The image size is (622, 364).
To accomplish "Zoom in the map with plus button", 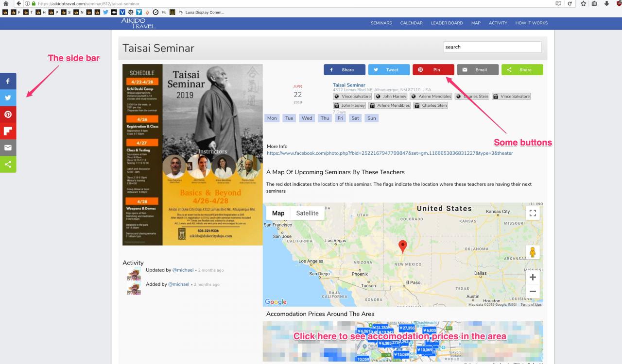I will tap(533, 277).
